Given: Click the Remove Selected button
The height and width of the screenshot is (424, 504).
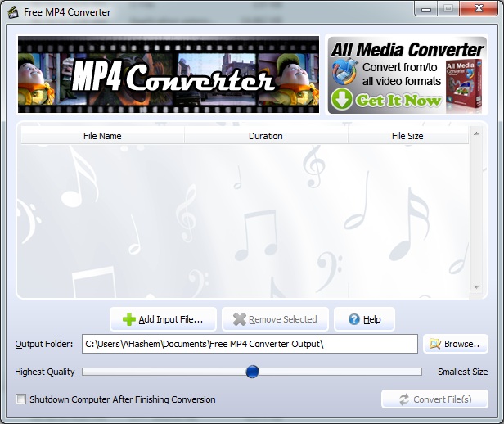Looking at the screenshot, I should point(275,319).
